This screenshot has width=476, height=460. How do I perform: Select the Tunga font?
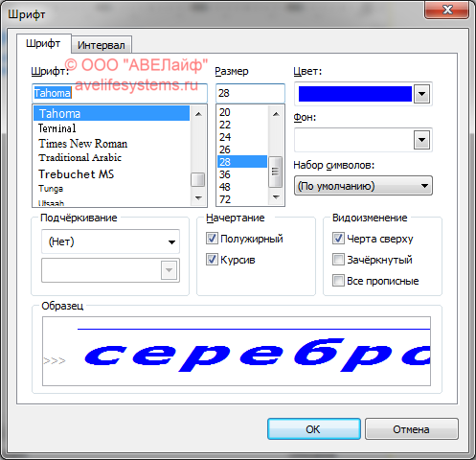point(111,189)
